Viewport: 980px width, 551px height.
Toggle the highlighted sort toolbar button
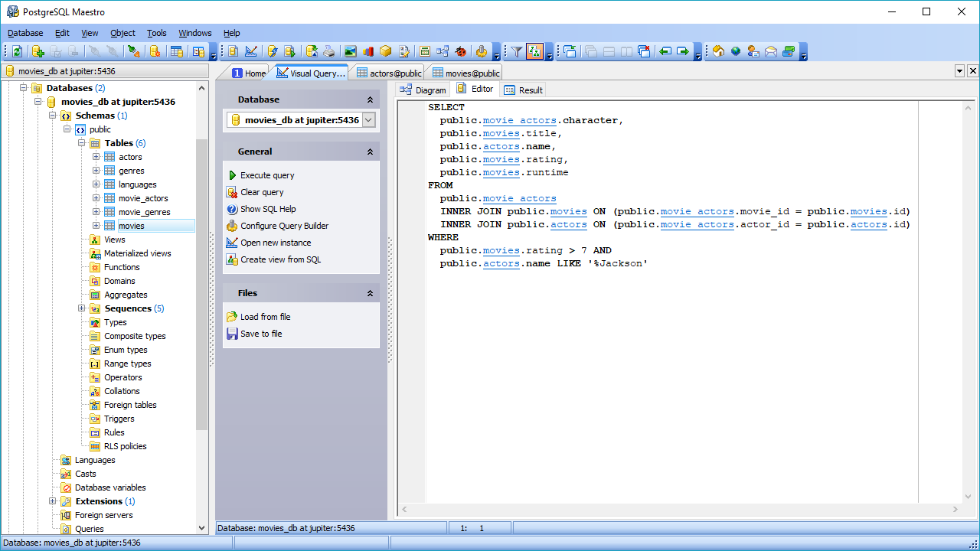534,51
